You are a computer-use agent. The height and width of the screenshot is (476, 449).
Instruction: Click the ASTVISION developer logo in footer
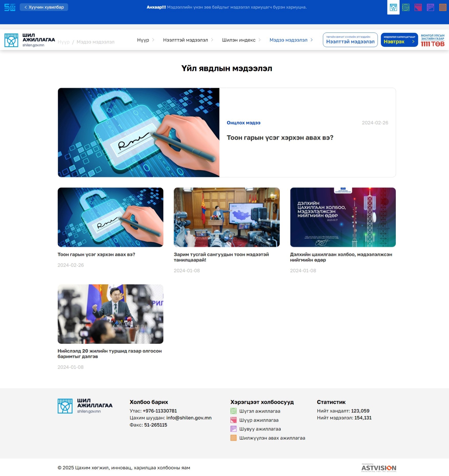pyautogui.click(x=379, y=468)
